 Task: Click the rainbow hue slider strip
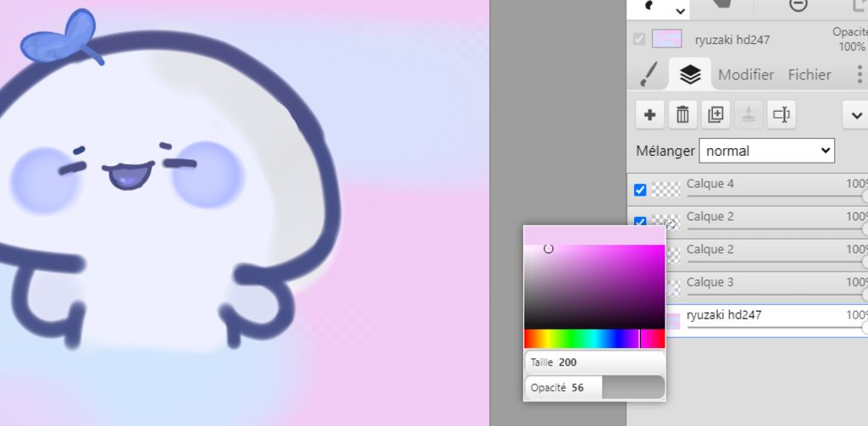click(594, 339)
